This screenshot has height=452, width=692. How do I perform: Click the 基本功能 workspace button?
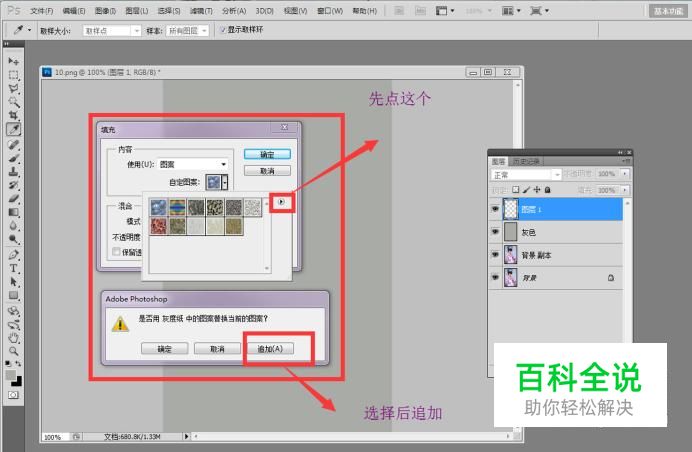(x=668, y=11)
